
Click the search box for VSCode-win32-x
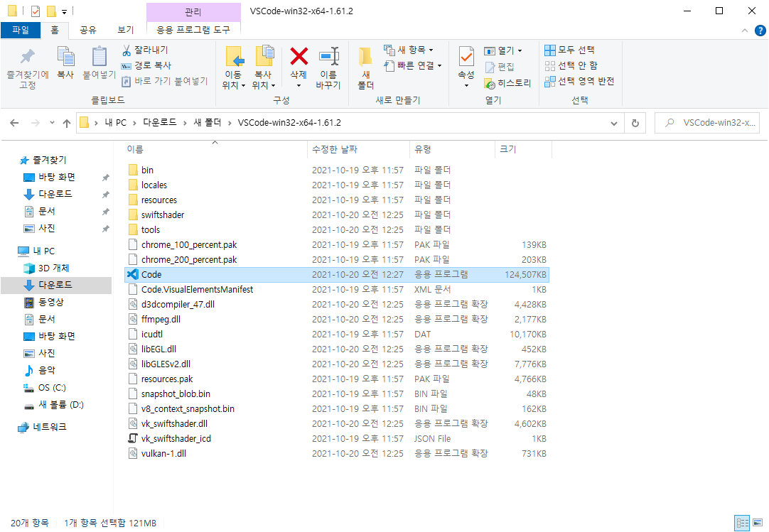(x=706, y=123)
